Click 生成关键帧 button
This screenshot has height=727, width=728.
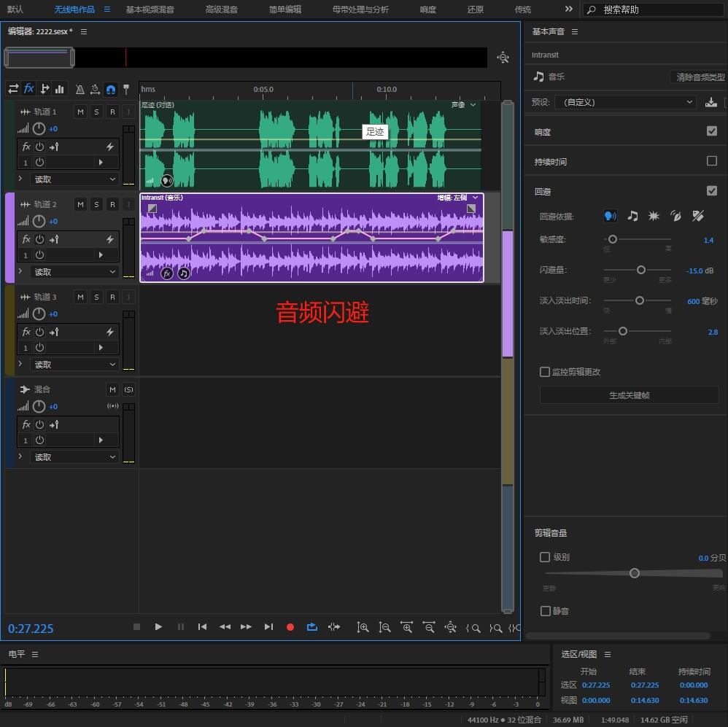[629, 395]
